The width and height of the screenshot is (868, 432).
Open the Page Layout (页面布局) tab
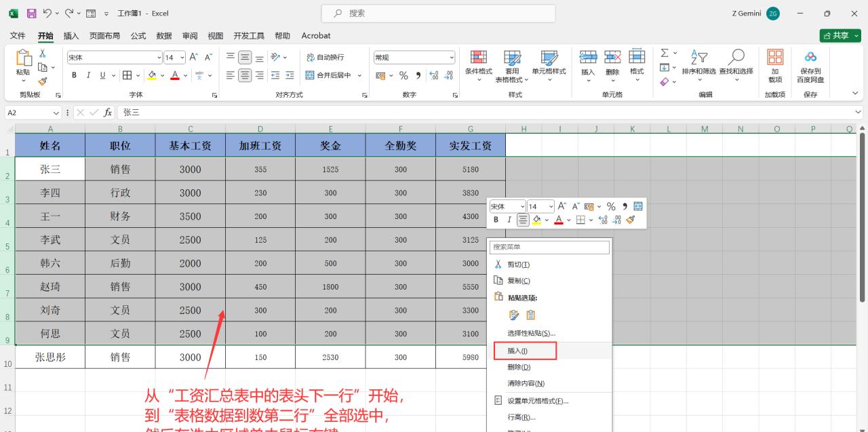pyautogui.click(x=104, y=35)
